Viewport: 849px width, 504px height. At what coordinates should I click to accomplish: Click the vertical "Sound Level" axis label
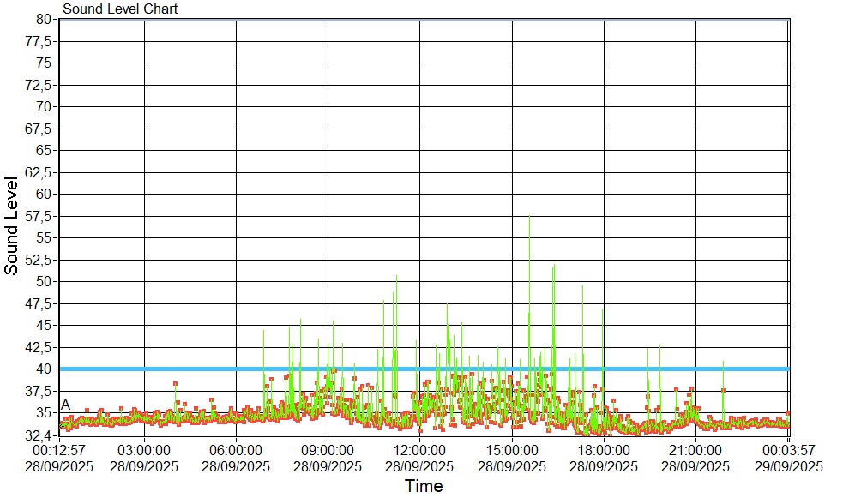(x=11, y=226)
